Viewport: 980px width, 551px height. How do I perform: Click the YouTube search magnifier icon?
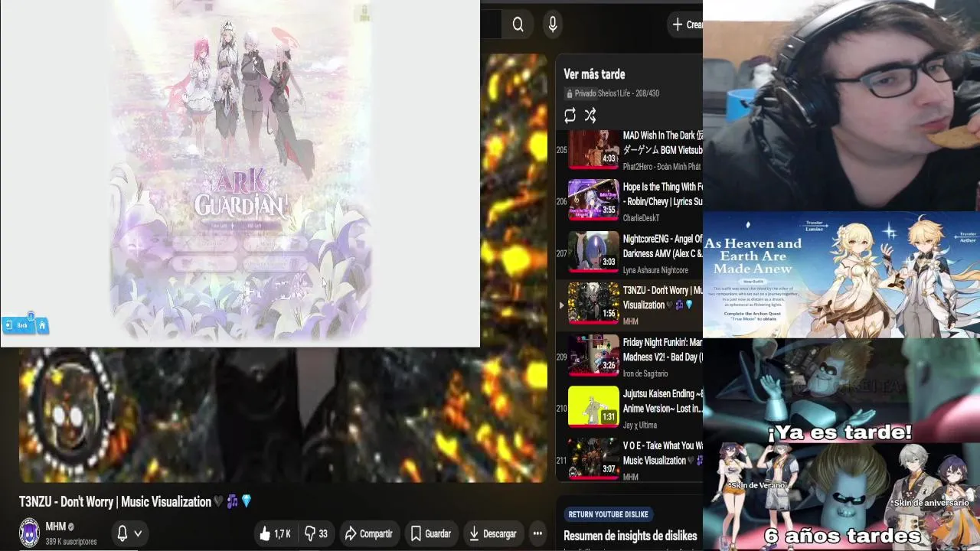(518, 24)
